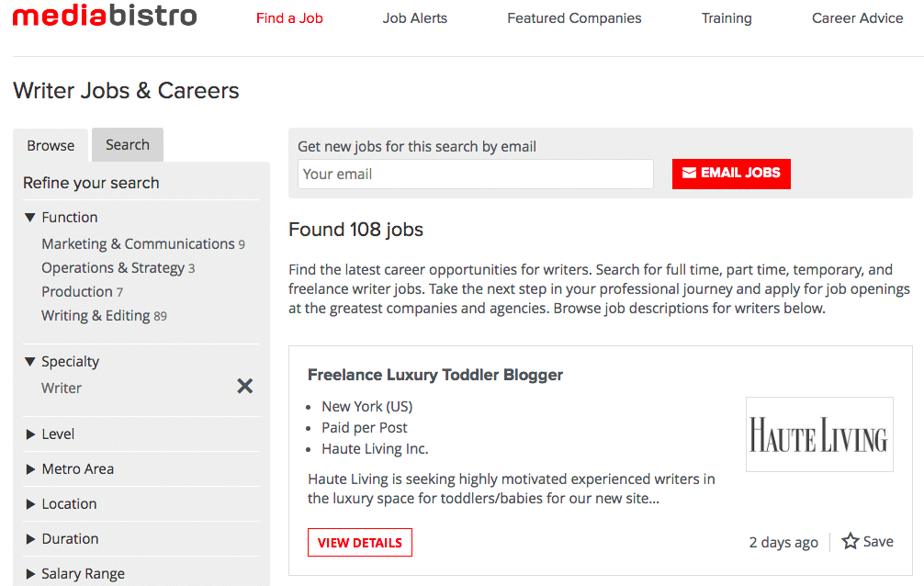Click the envelope icon on EMAIL JOBS
924x586 pixels.
[691, 174]
